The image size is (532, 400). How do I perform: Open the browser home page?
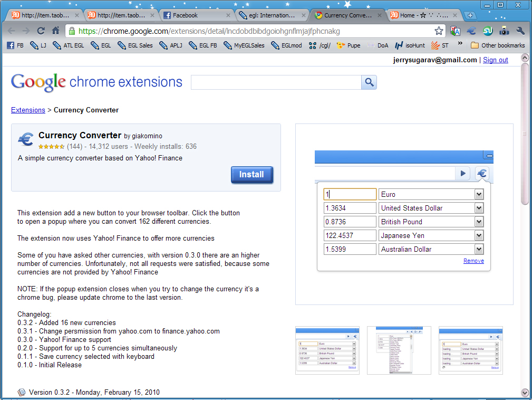tap(56, 31)
